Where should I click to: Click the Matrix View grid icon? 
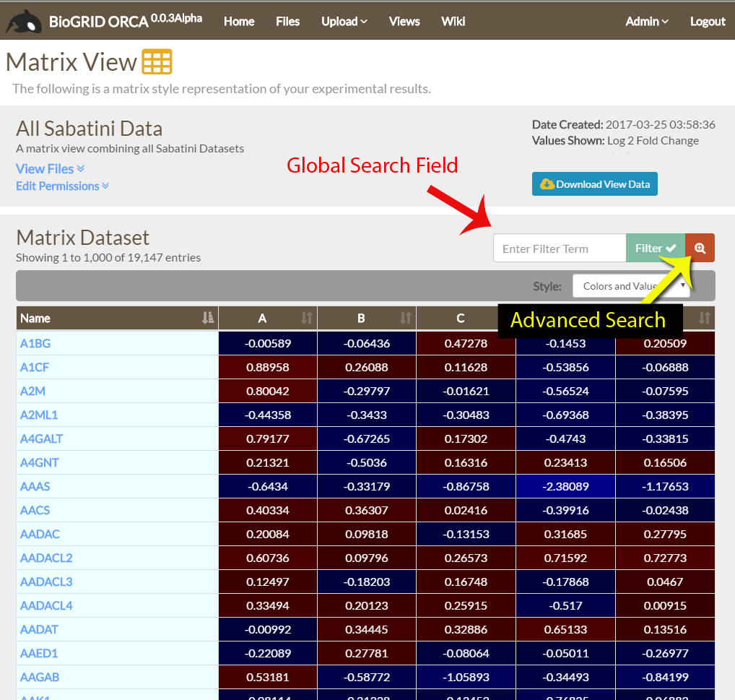pyautogui.click(x=157, y=61)
